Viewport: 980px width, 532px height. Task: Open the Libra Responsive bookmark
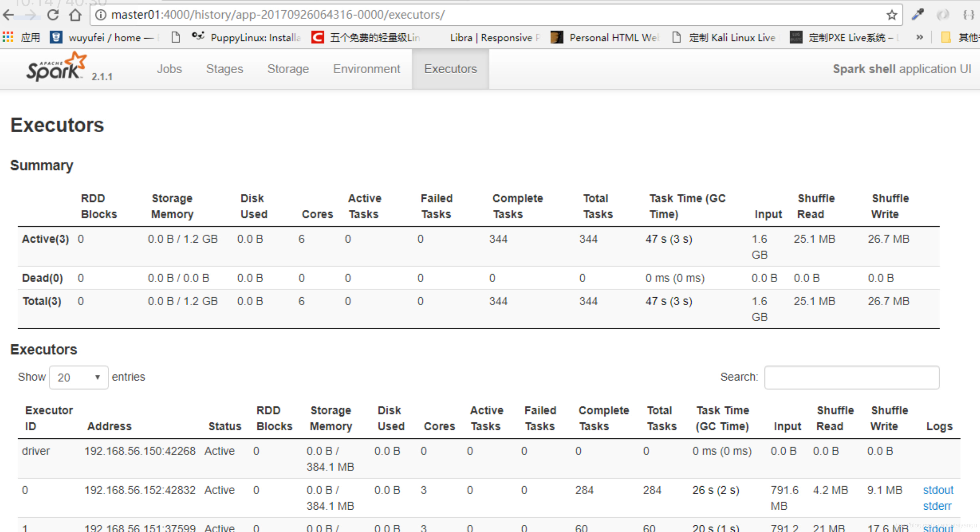[x=495, y=37]
